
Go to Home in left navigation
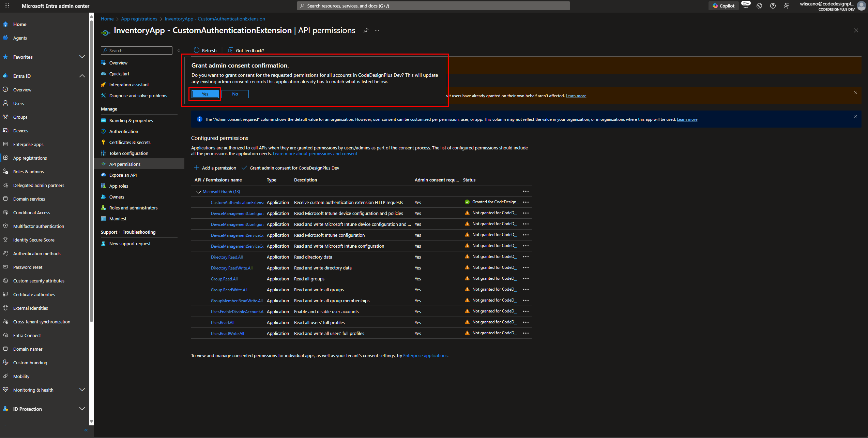coord(20,24)
